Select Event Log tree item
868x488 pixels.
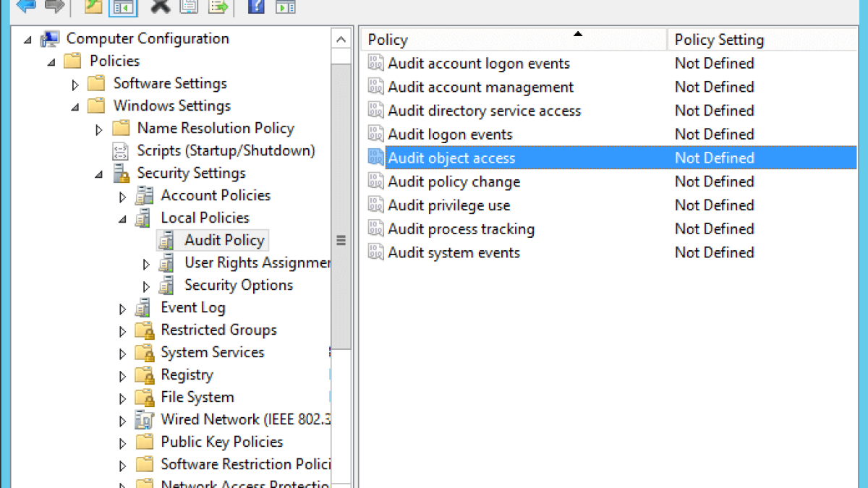click(192, 308)
